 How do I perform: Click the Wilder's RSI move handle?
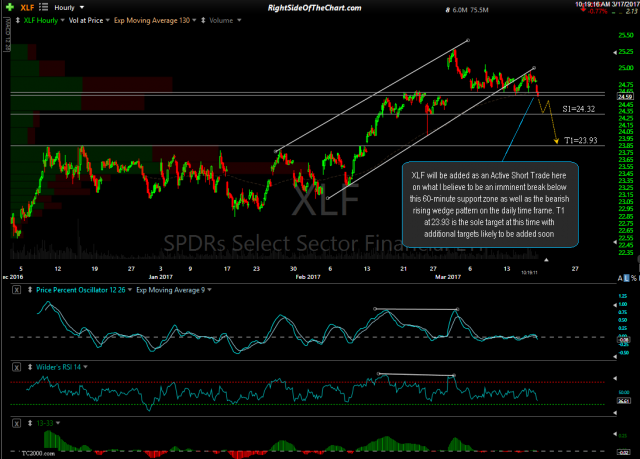30,367
